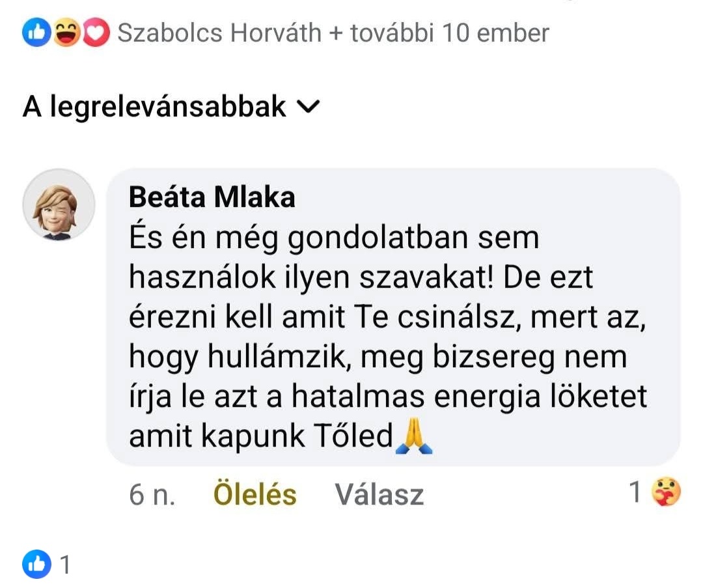
Task: Click Beáta Mlaka's profile avatar
Action: point(59,205)
